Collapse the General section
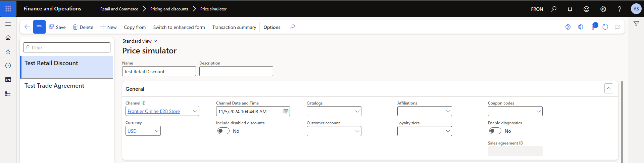Viewport: 644px width, 163px height. coord(608,89)
